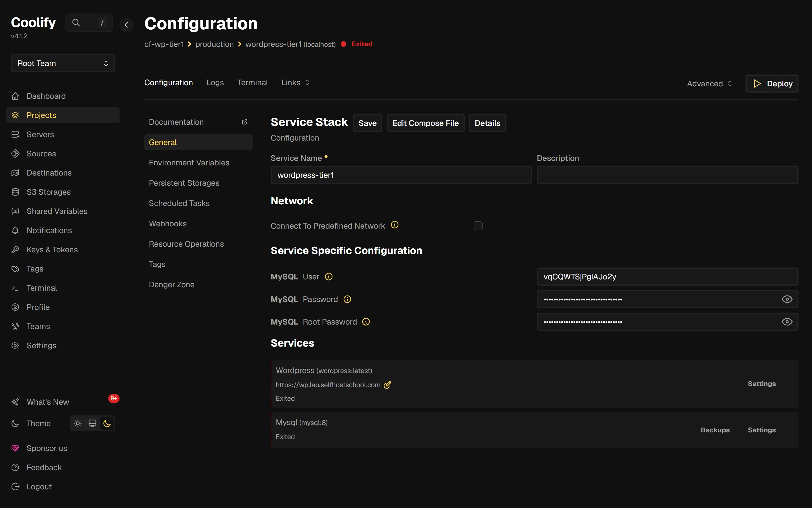Switch to the Logs tab
812x508 pixels.
(x=215, y=83)
